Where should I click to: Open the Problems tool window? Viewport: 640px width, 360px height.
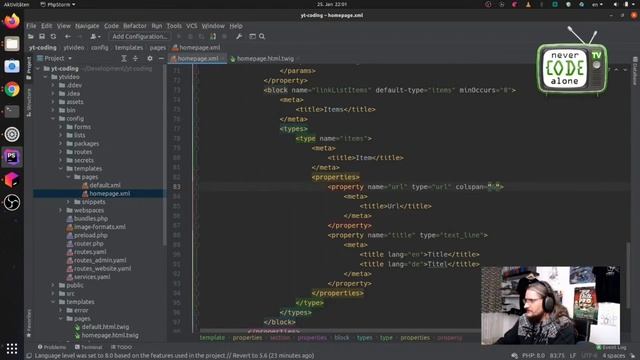[x=51, y=347]
